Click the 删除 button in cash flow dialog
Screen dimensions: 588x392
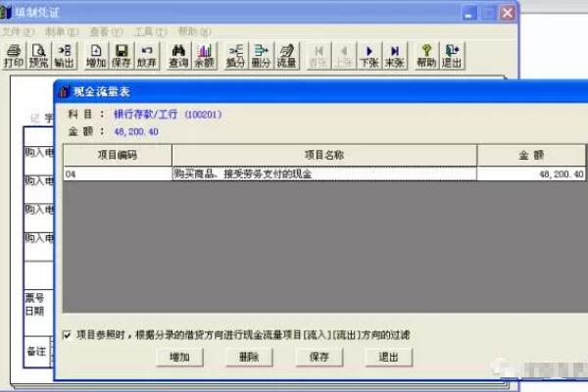tap(249, 357)
